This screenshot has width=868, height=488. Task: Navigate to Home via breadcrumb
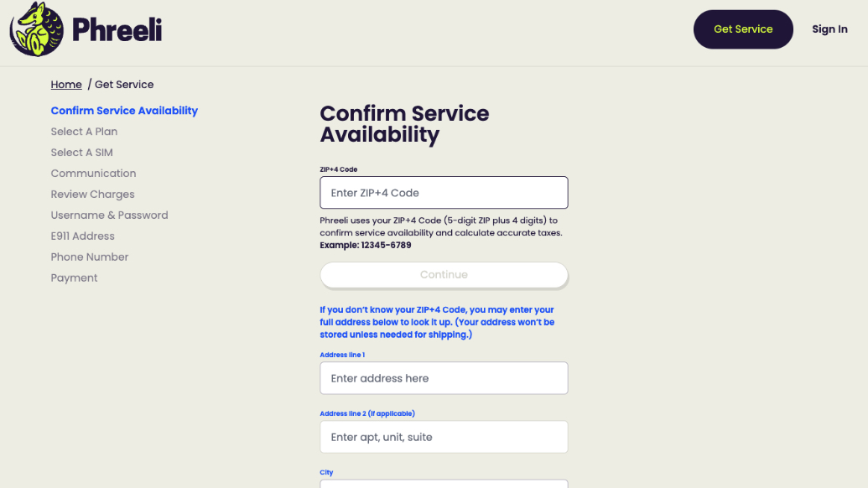click(66, 84)
